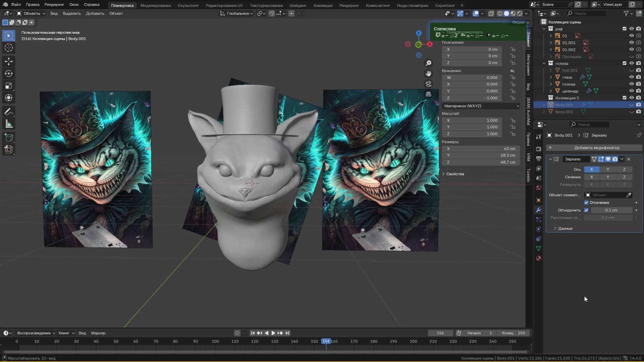Click the Объединить 0.1 cm distance field
Viewport: 644px width, 362px height.
tap(611, 210)
